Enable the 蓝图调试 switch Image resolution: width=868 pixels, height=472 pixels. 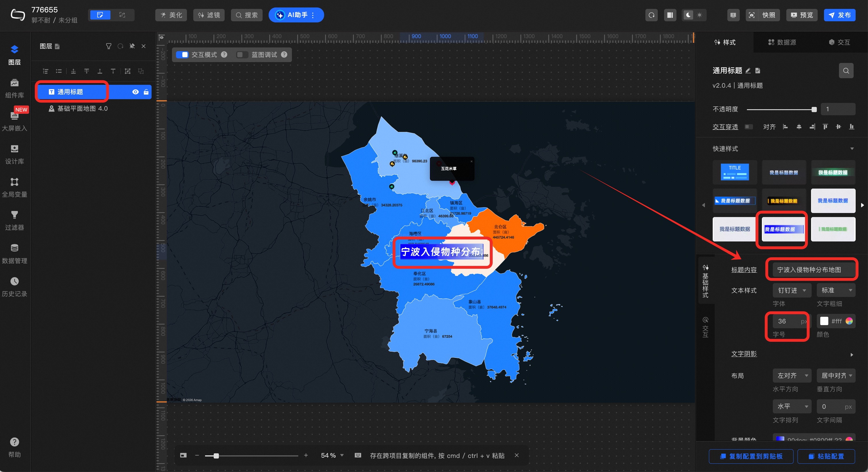242,55
